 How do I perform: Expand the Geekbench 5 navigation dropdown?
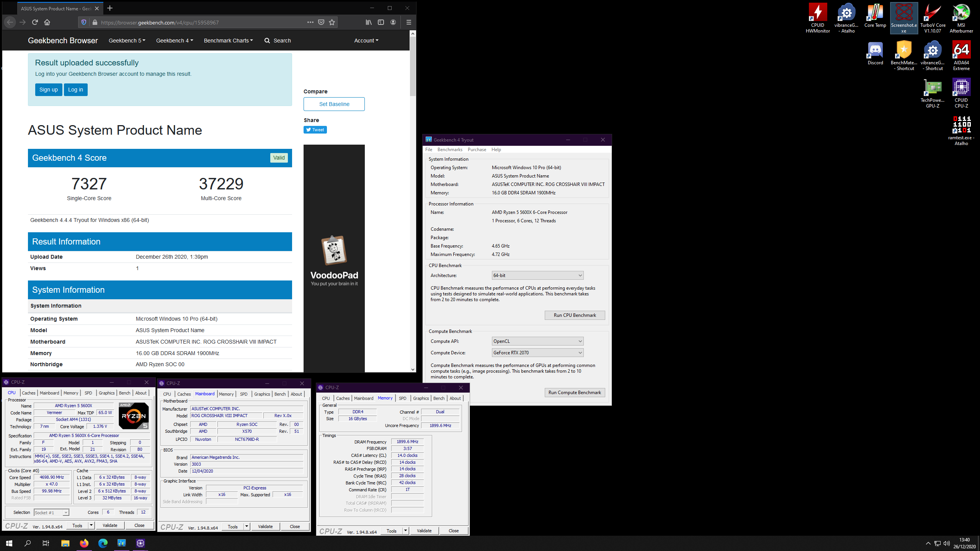(127, 41)
